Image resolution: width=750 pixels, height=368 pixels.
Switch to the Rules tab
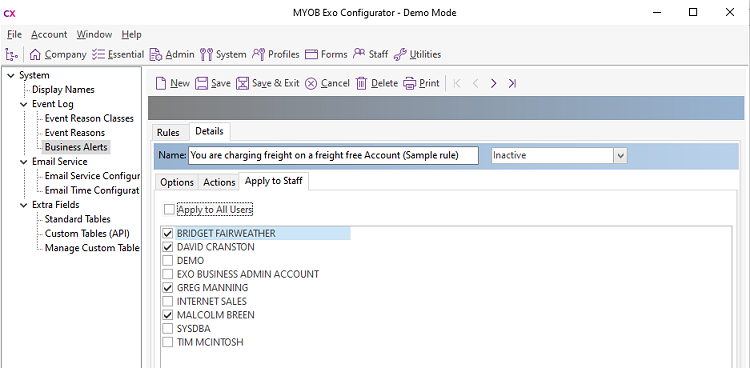click(168, 133)
